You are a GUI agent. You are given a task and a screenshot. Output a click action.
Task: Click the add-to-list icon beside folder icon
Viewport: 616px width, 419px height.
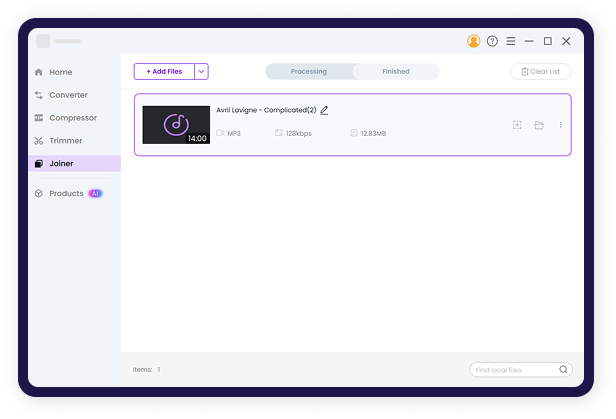click(517, 125)
